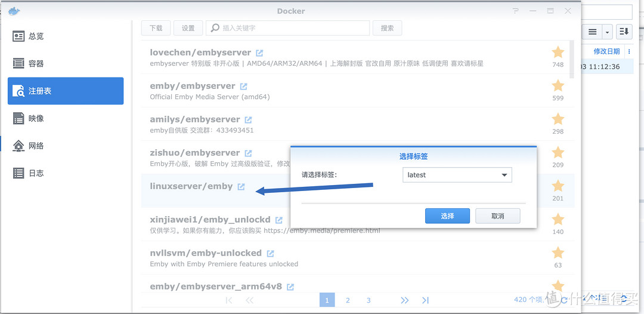
Task: Open view mode dropdown arrow in background window
Action: (607, 31)
